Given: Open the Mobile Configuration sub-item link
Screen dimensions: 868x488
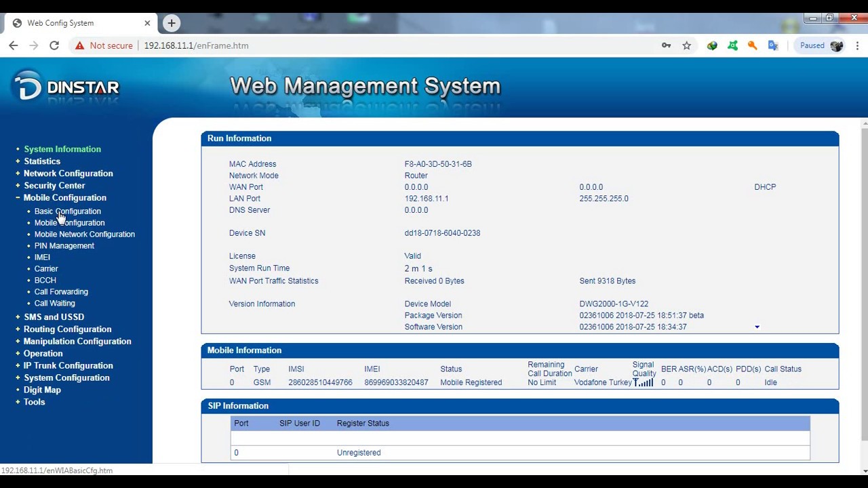Looking at the screenshot, I should (70, 223).
